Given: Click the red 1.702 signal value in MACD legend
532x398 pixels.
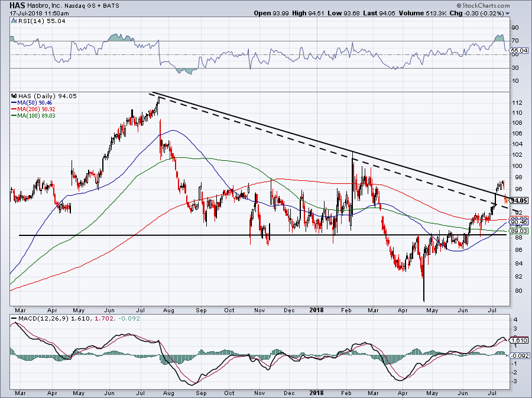Looking at the screenshot, I should pos(103,319).
